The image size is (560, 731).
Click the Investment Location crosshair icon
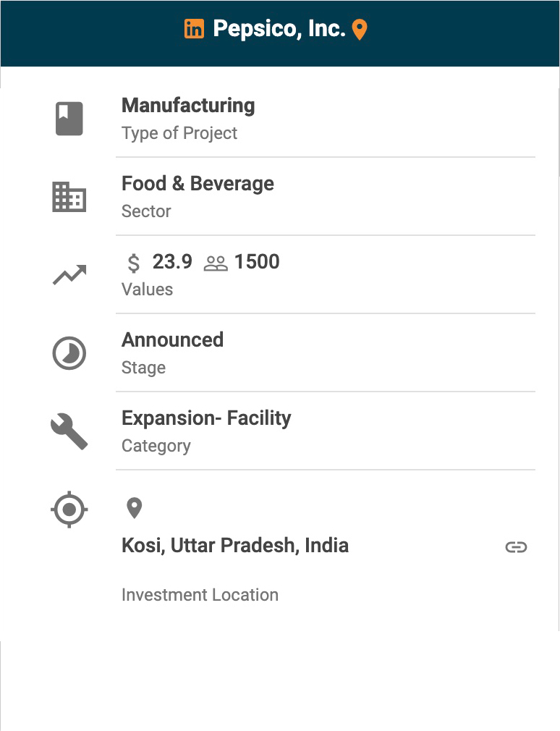click(x=69, y=510)
